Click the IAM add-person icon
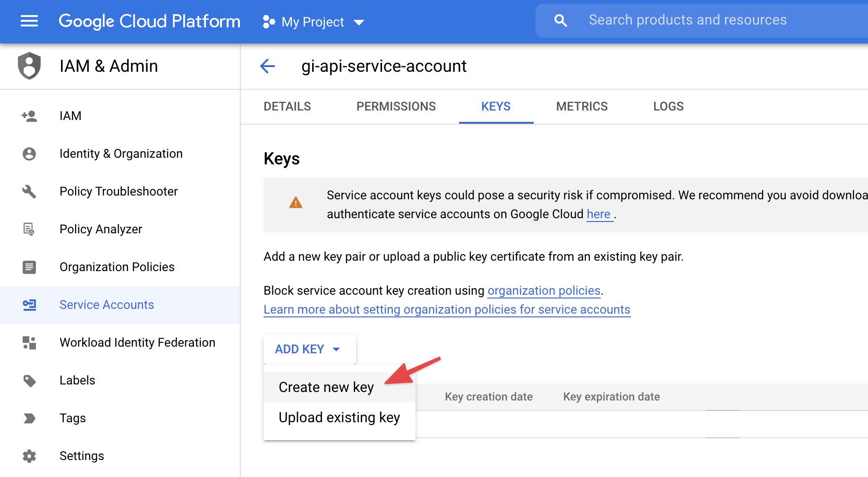868x477 pixels. [29, 116]
